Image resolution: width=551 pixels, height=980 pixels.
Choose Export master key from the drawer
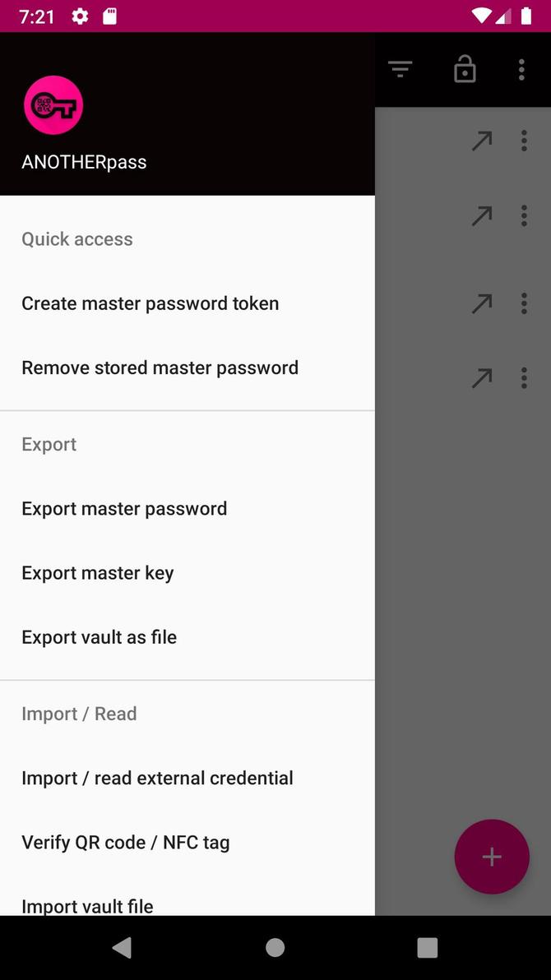pyautogui.click(x=97, y=572)
